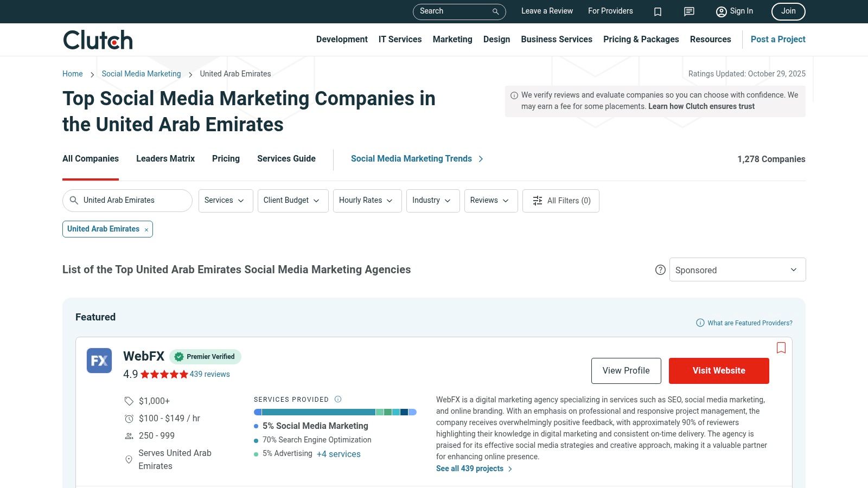Click the WebFX services distribution bar
Viewport: 868px width, 488px height.
pos(335,412)
